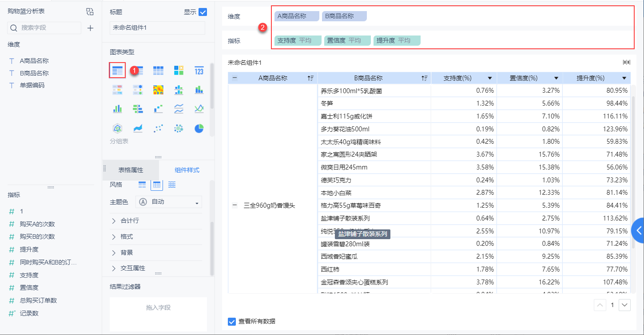Choose the third 风格 table style option
The height and width of the screenshot is (335, 644).
pyautogui.click(x=172, y=185)
